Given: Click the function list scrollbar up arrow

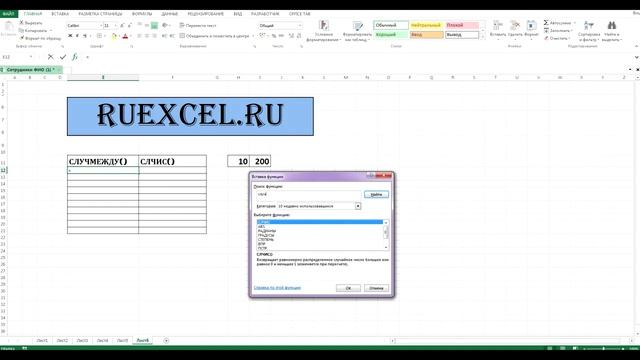Looking at the screenshot, I should click(x=386, y=222).
